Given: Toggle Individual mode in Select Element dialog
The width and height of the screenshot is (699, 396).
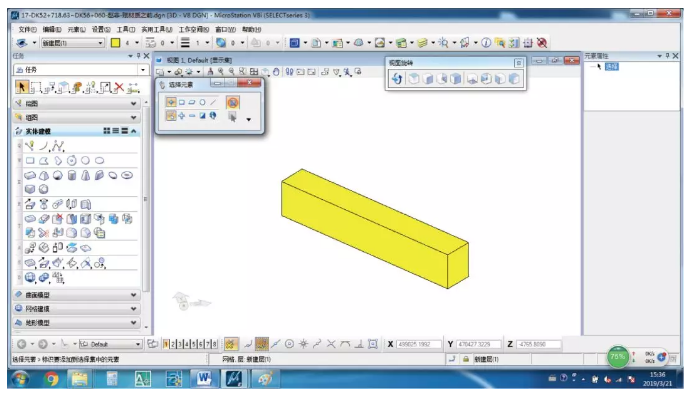Looking at the screenshot, I should [x=171, y=103].
